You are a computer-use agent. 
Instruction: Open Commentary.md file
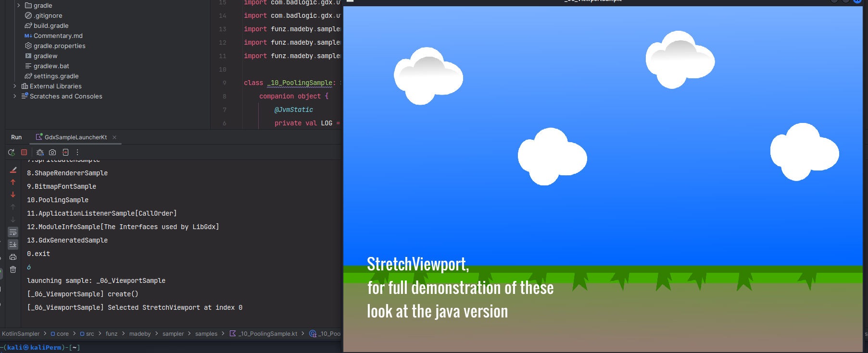click(58, 36)
